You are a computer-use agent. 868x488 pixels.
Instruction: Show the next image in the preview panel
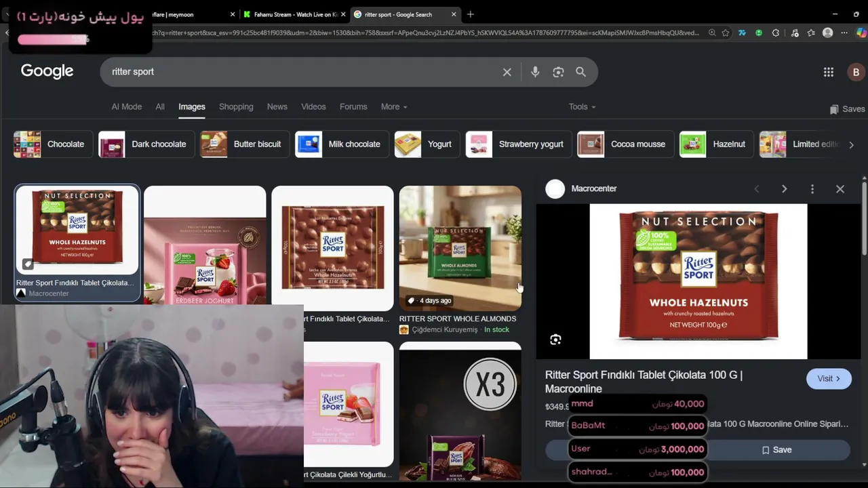[785, 189]
